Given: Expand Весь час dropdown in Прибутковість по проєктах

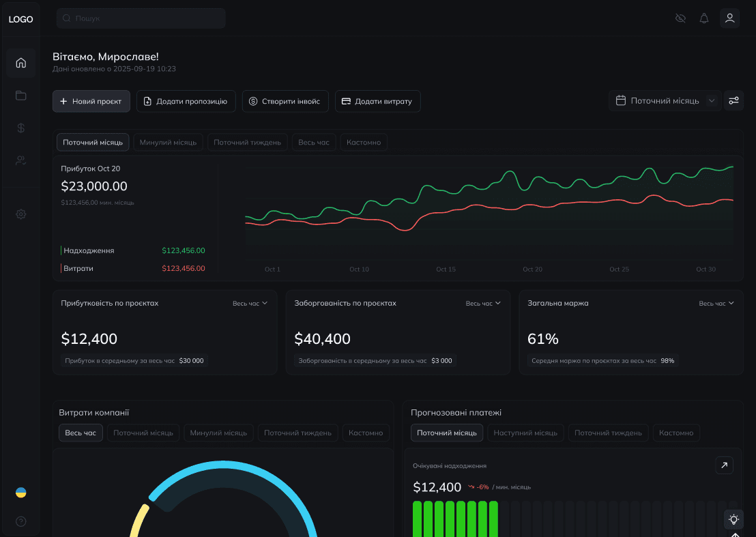Looking at the screenshot, I should tap(250, 303).
